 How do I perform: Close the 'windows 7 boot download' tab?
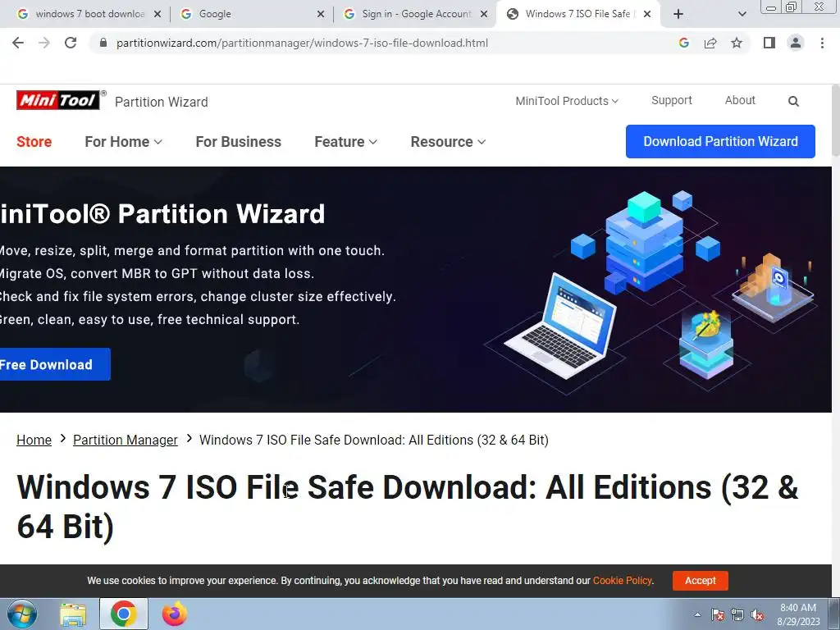[157, 14]
